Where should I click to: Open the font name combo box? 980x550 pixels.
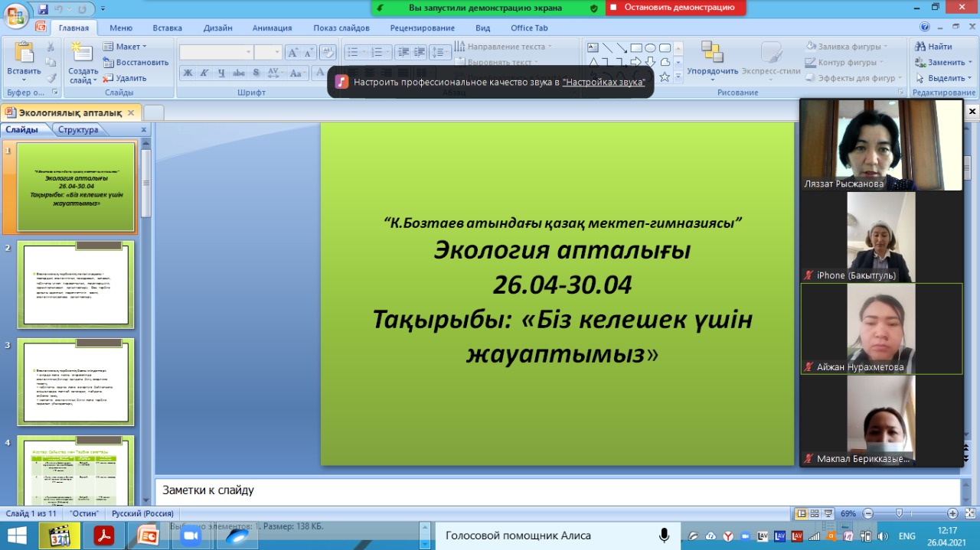coord(216,52)
